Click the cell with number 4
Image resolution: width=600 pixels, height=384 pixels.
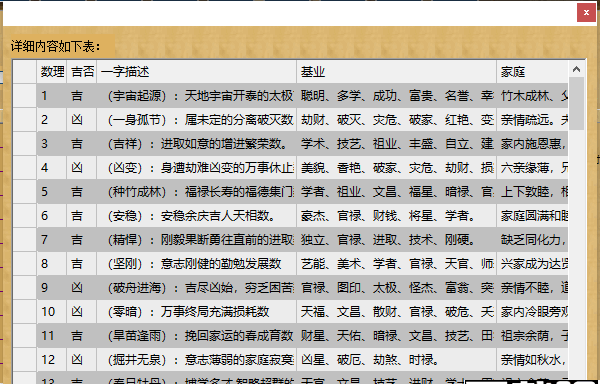coord(52,168)
